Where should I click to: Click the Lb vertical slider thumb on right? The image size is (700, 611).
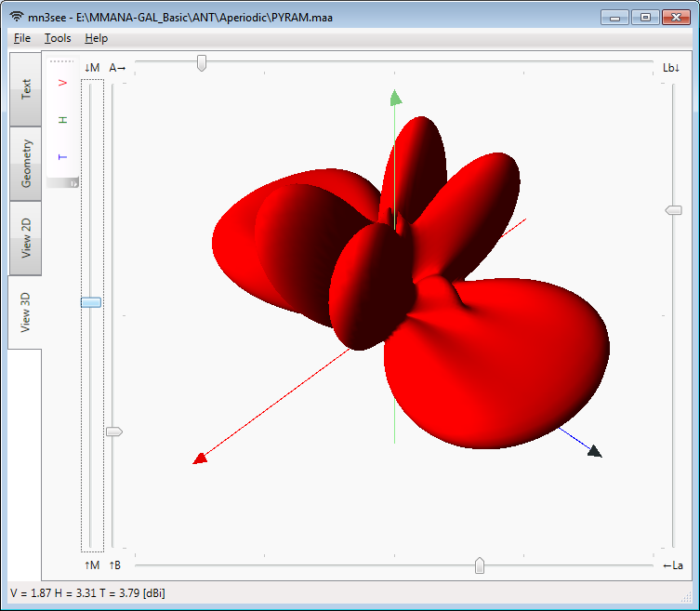(x=674, y=210)
